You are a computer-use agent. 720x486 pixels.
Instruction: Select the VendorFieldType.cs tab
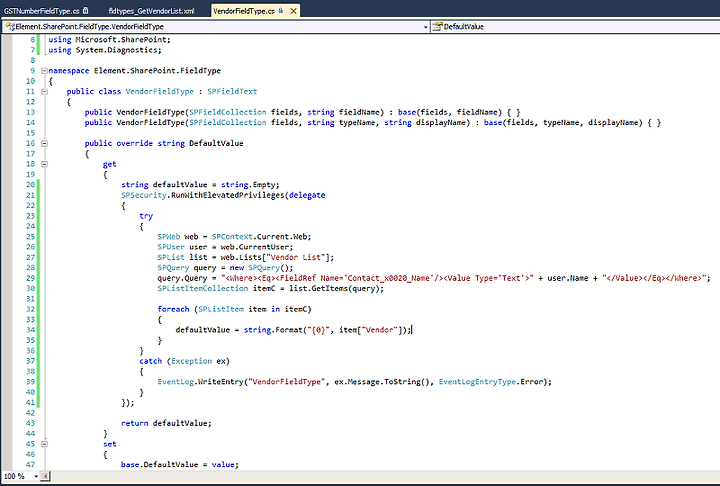pos(243,11)
